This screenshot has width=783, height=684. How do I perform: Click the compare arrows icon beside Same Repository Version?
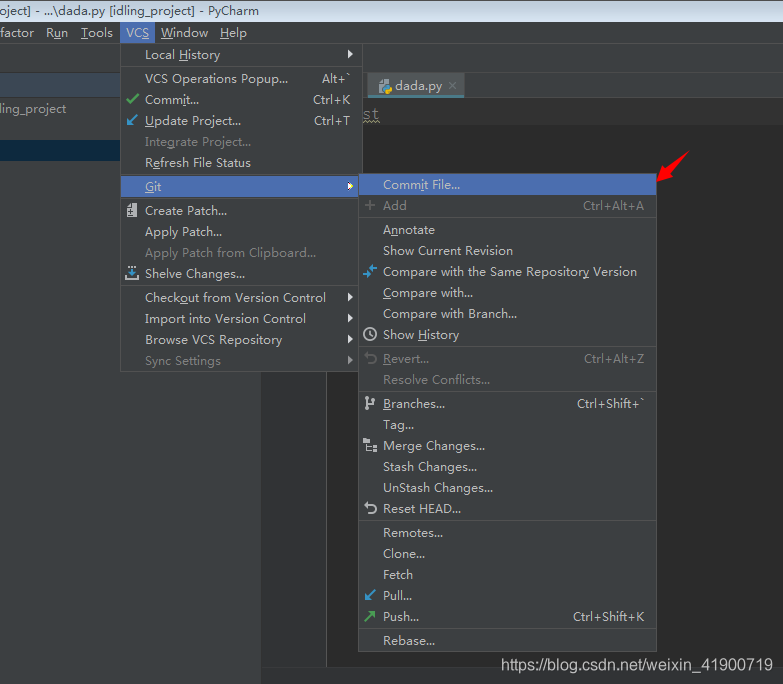coord(370,271)
